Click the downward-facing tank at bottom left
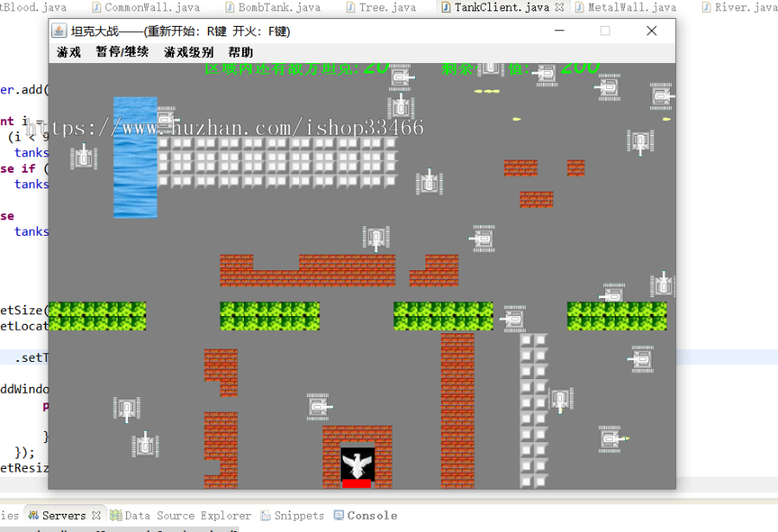The image size is (778, 532). (126, 409)
